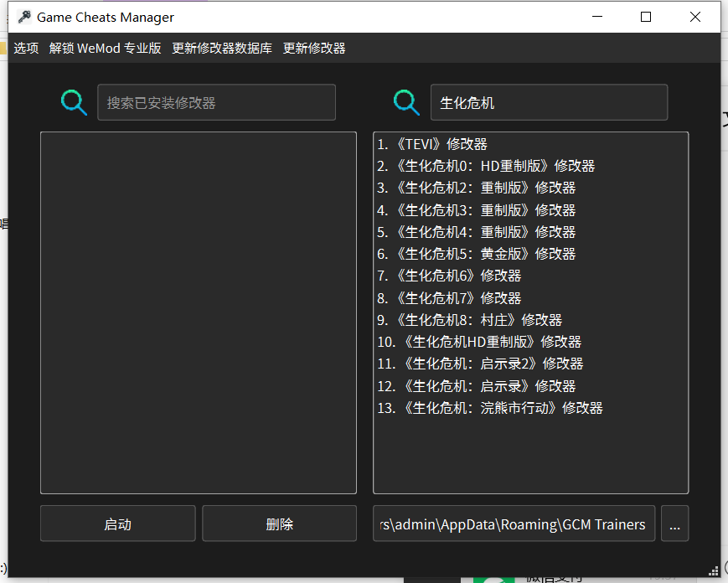Screen dimensions: 728x583
Task: Click the ... browse button for trainer path
Action: tap(674, 523)
